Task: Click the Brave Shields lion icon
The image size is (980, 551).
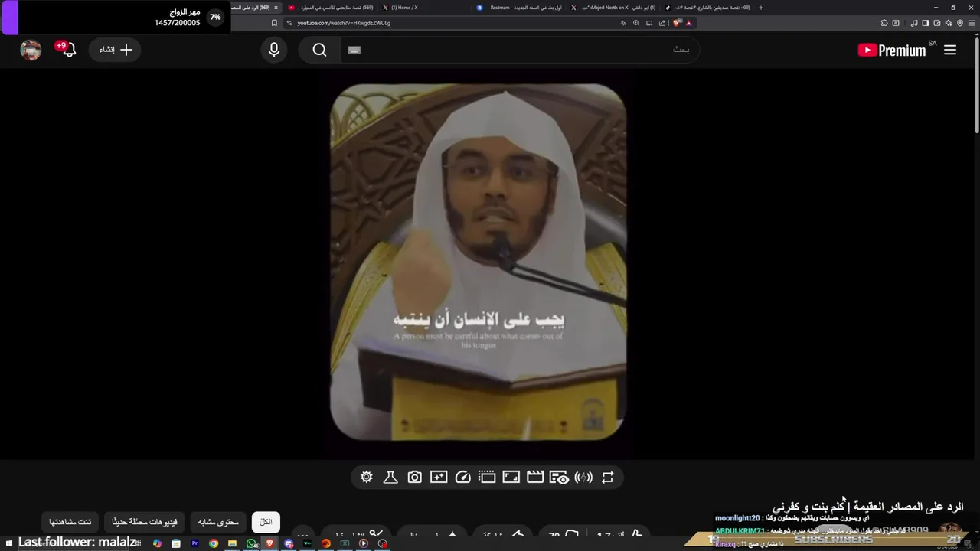Action: point(677,23)
